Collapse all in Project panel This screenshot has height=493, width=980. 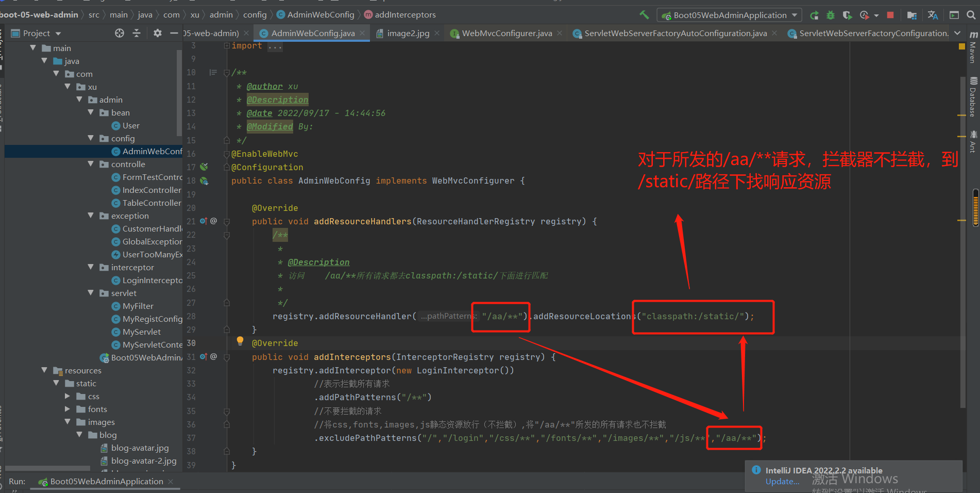tap(137, 33)
